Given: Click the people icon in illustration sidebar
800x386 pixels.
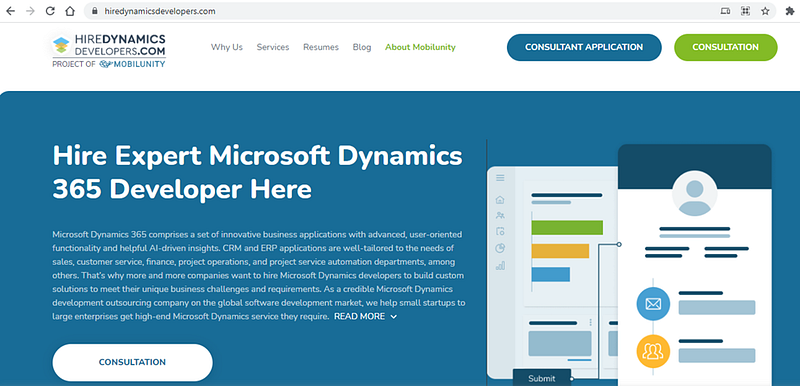Looking at the screenshot, I should click(x=500, y=215).
